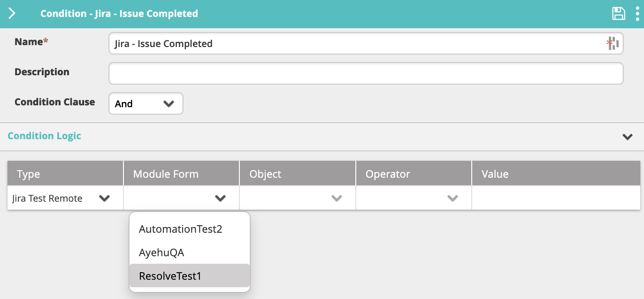
Task: Click into the Name text field
Action: 357,44
